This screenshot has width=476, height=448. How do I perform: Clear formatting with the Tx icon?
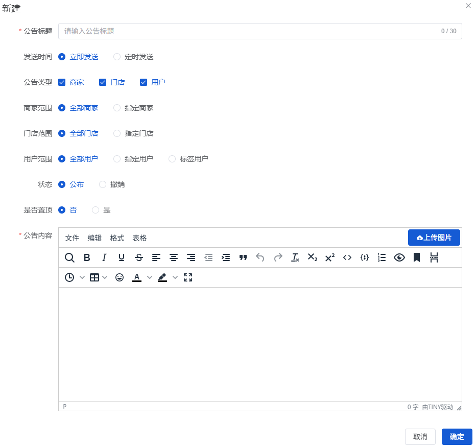coord(295,257)
